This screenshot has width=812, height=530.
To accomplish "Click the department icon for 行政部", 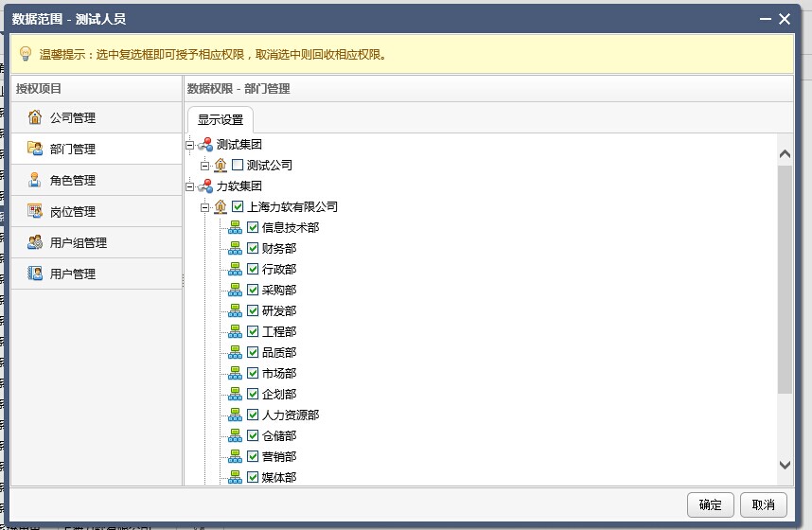I will click(x=235, y=269).
